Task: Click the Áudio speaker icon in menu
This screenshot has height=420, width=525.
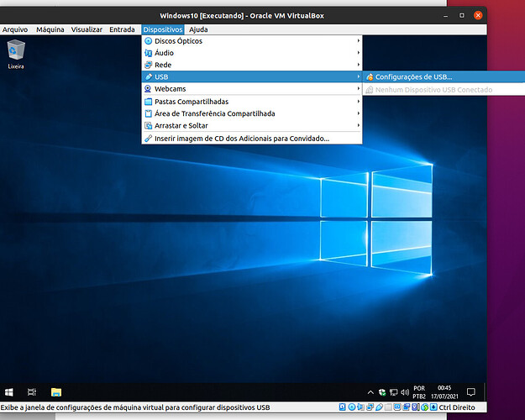Action: (x=148, y=53)
